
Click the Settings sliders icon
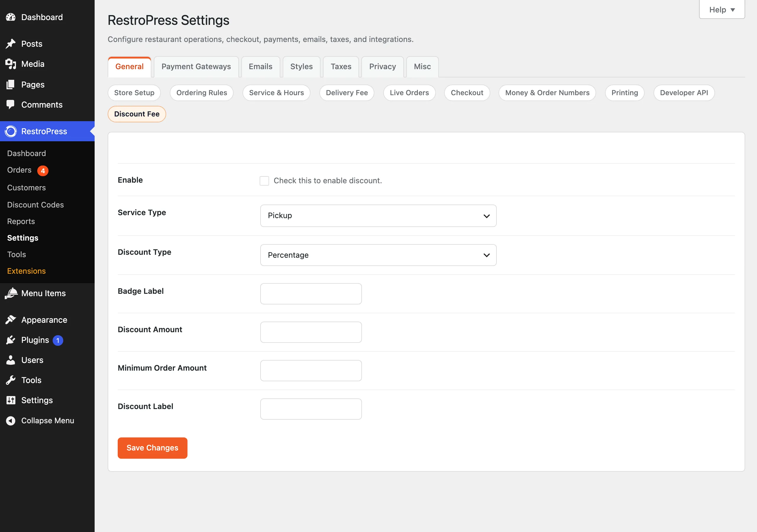coord(11,400)
